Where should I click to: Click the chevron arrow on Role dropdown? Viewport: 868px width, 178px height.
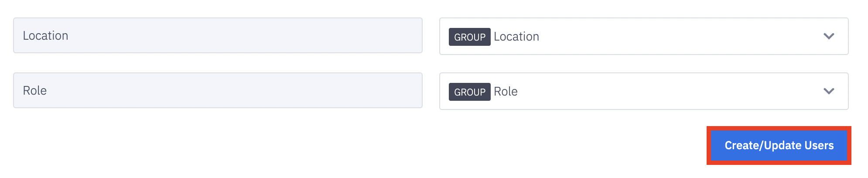coord(829,91)
